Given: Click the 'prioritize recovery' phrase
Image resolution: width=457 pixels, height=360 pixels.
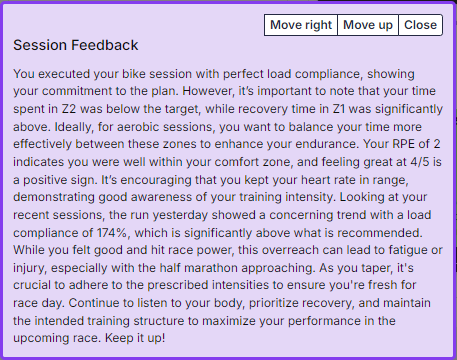Looking at the screenshot, I should click(x=301, y=303).
